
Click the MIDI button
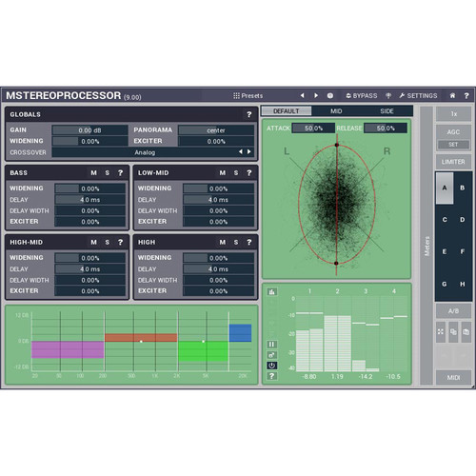(x=453, y=378)
